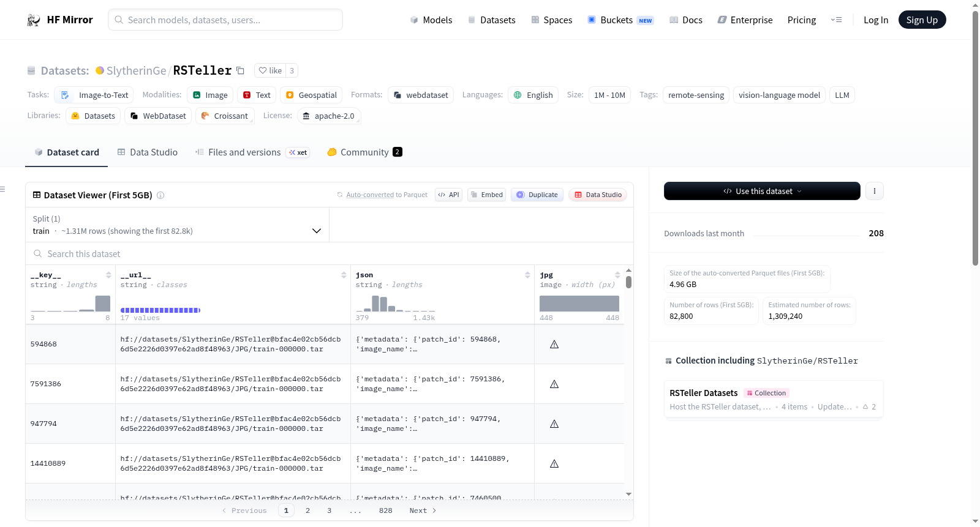Select the apache-2.0 license tag
This screenshot has width=980, height=527.
[329, 116]
